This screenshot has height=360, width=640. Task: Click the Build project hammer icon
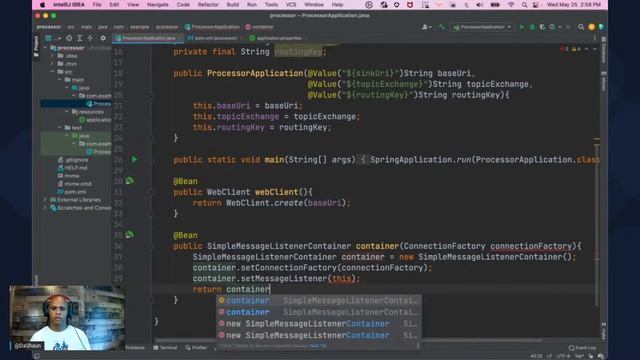441,27
